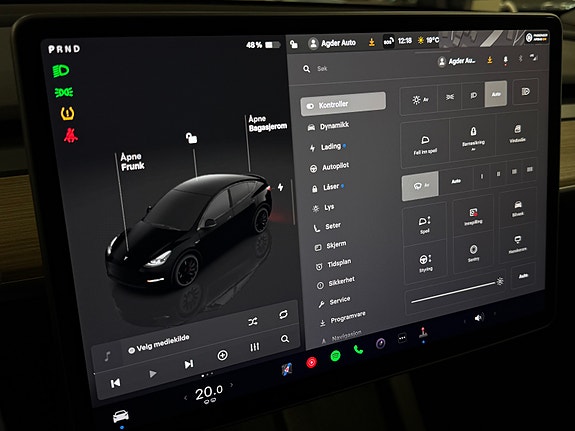Screen dimensions: 575x431
Task: Tap the Bluetooth icon in controls header
Action: (x=520, y=58)
